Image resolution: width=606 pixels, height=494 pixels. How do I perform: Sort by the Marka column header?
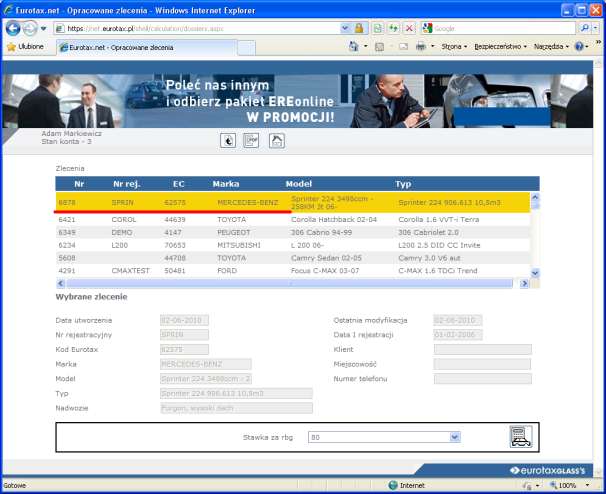[226, 184]
